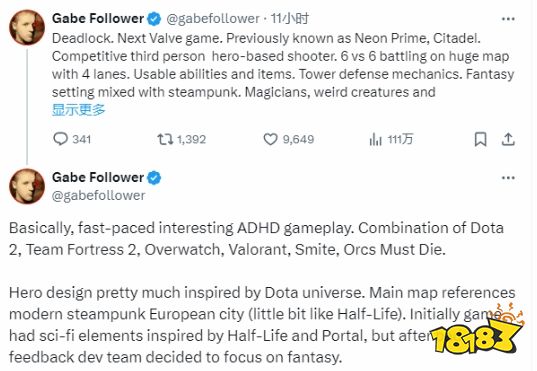
Task: Click the 18183 watermark logo
Action: pos(477,330)
